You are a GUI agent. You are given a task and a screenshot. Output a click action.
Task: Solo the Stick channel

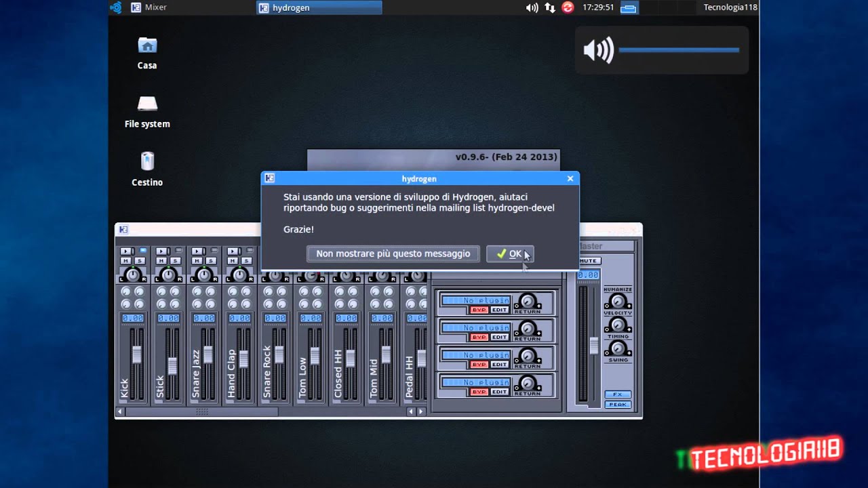click(175, 261)
